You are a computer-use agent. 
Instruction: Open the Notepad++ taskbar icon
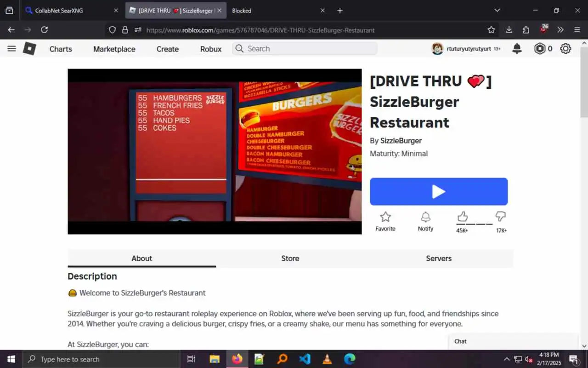click(x=259, y=359)
